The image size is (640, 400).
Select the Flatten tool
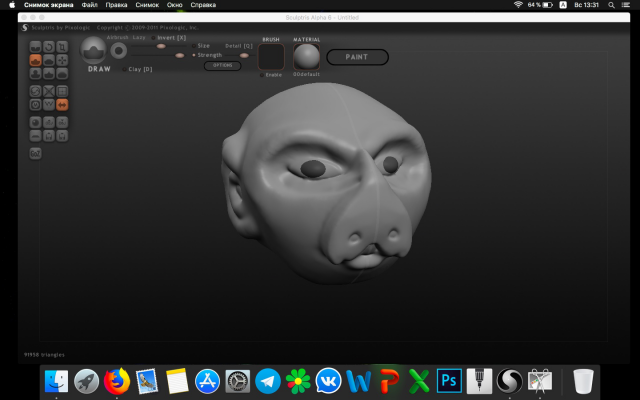click(49, 60)
